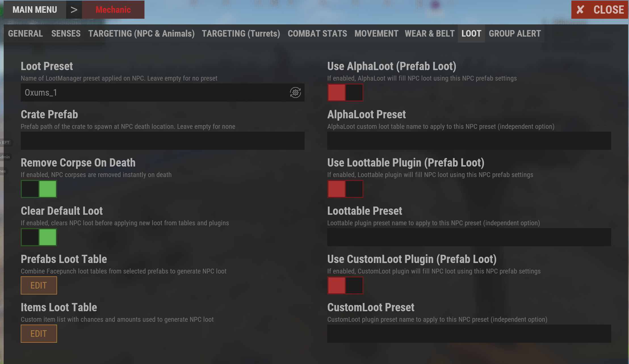
Task: Switch to the GENERAL tab
Action: click(x=26, y=33)
